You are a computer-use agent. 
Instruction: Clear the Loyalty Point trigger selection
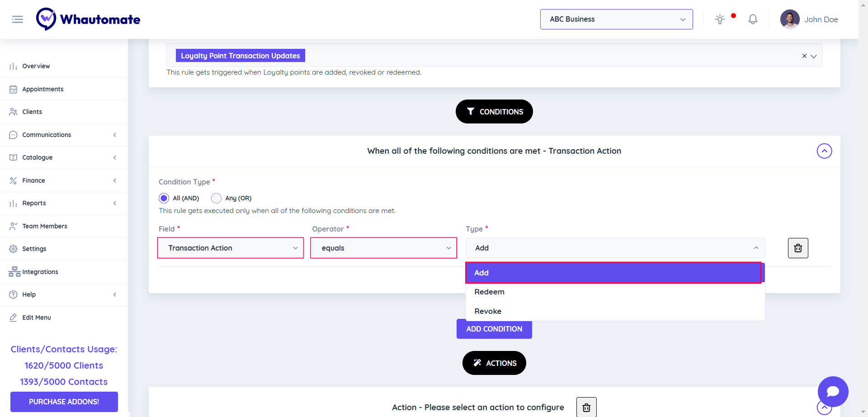(804, 56)
